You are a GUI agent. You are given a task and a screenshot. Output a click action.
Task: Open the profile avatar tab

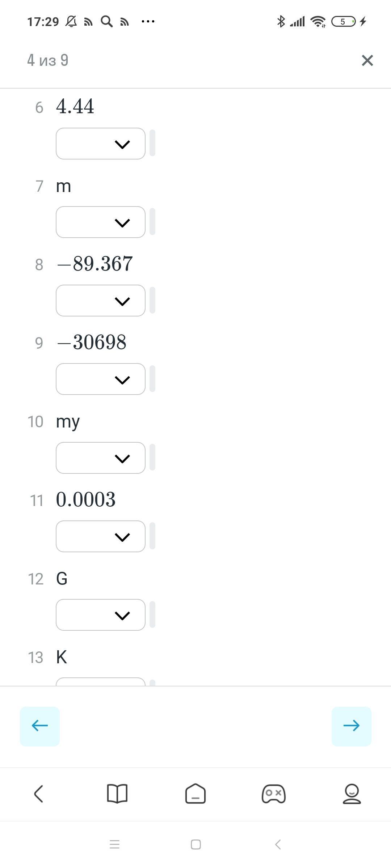point(352,794)
